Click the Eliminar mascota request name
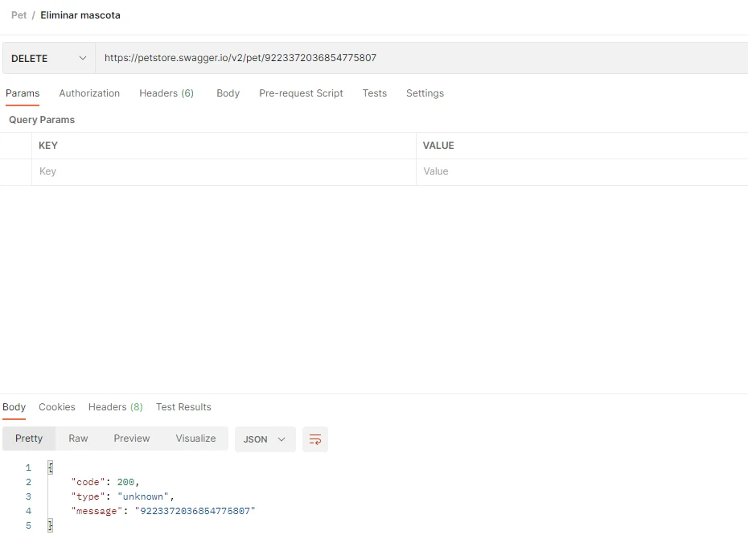The image size is (748, 560). coord(80,15)
